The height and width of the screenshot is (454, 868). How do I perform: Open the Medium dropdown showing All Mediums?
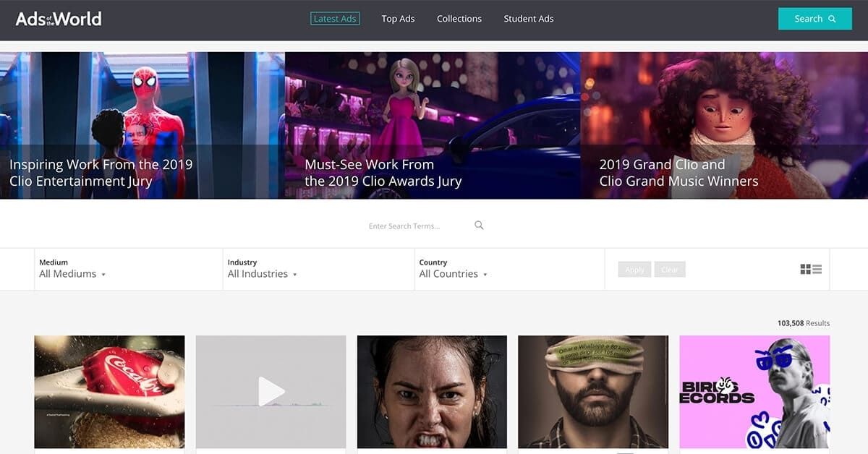click(73, 269)
